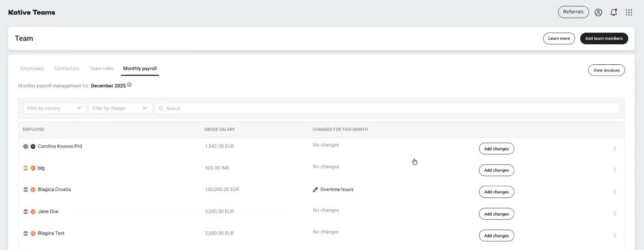Click the flag beside Blagica Test
This screenshot has height=250, width=644.
tap(26, 233)
